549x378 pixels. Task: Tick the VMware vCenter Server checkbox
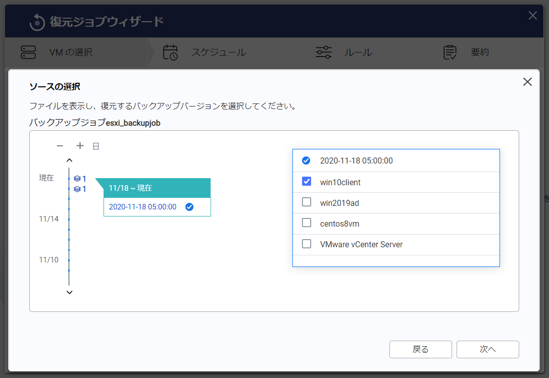tap(306, 244)
